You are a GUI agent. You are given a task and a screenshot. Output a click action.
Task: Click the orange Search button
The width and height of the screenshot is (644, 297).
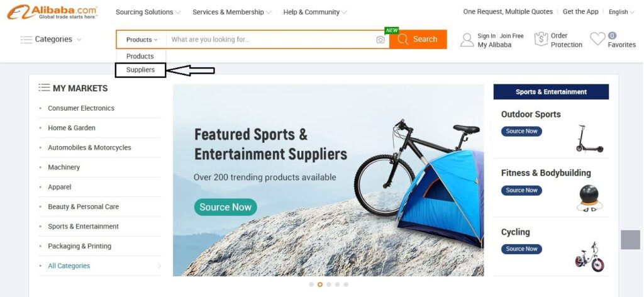[x=418, y=40]
